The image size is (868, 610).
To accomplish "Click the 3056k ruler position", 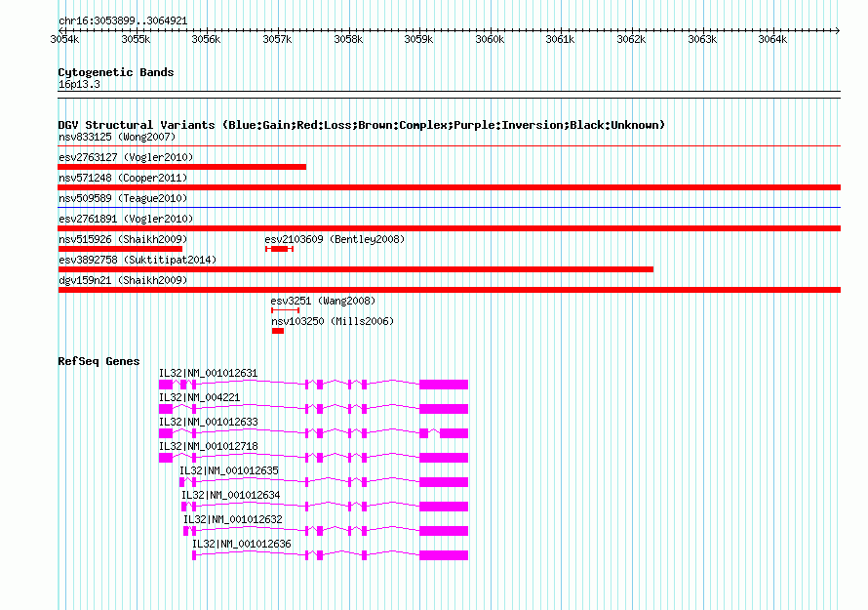I will (206, 39).
